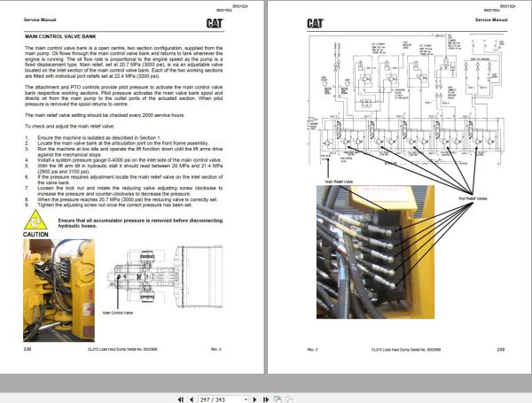Click Service Manual header on left page
The image size is (532, 403).
[40, 19]
